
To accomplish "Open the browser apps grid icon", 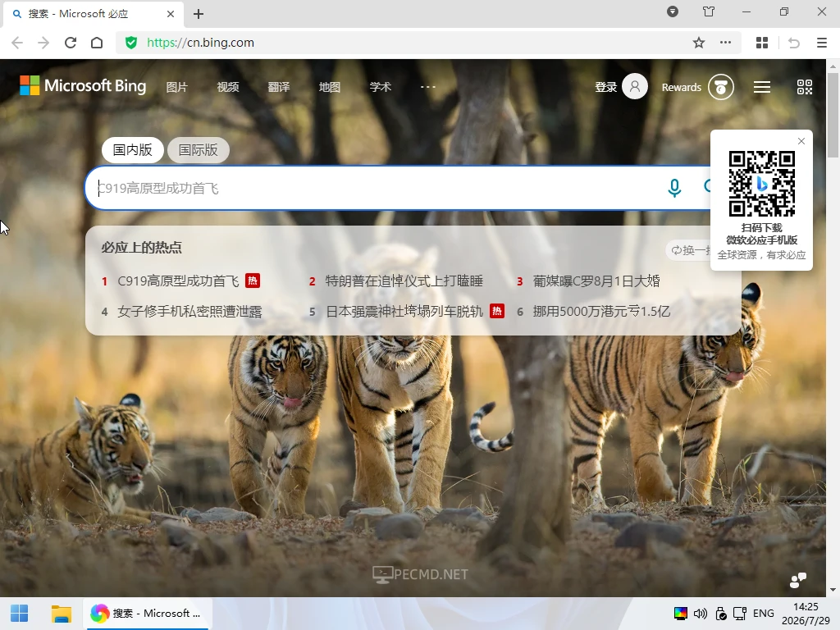I will coord(762,43).
